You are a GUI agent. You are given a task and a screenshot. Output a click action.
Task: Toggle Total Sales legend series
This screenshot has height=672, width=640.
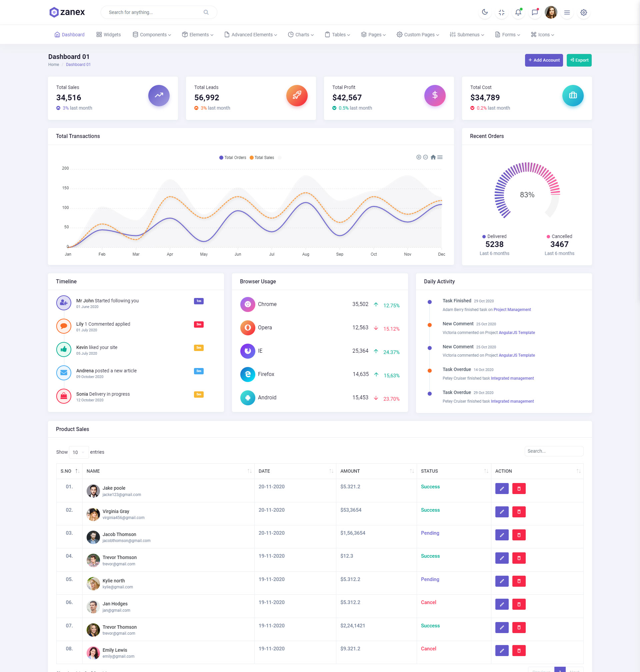(262, 158)
